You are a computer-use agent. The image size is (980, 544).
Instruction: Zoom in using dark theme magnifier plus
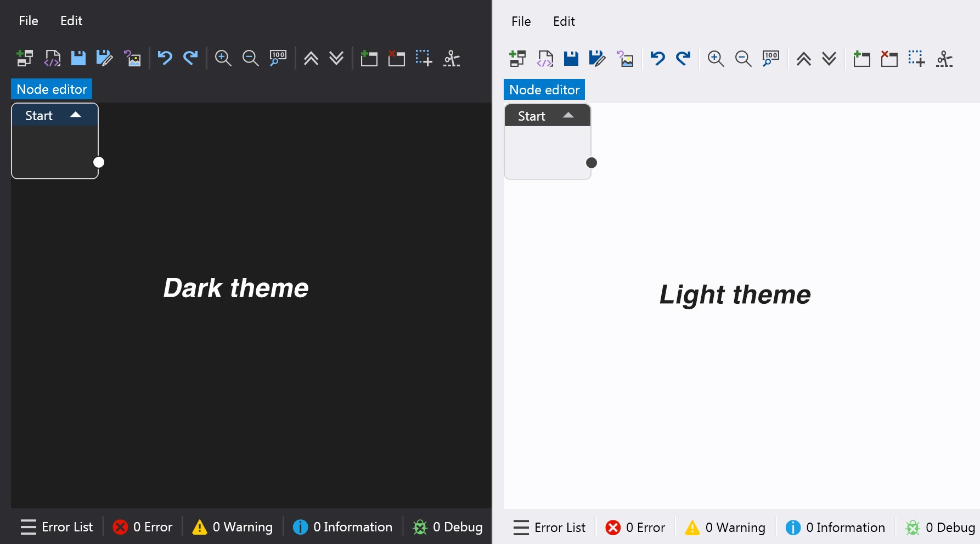tap(223, 58)
